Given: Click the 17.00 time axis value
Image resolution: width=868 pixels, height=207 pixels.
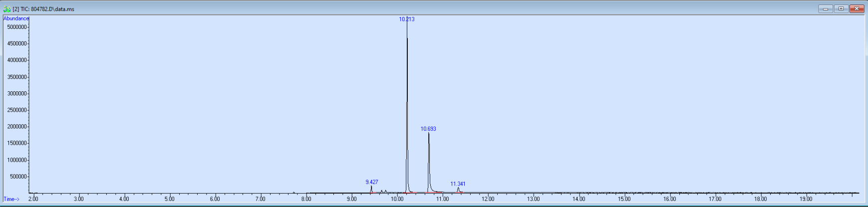Looking at the screenshot, I should tap(715, 199).
